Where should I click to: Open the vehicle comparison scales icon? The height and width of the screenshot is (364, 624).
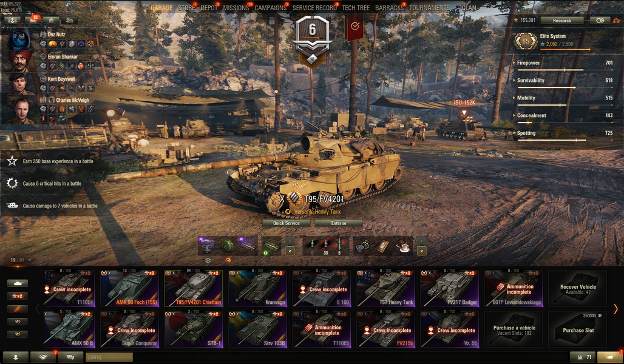617,20
